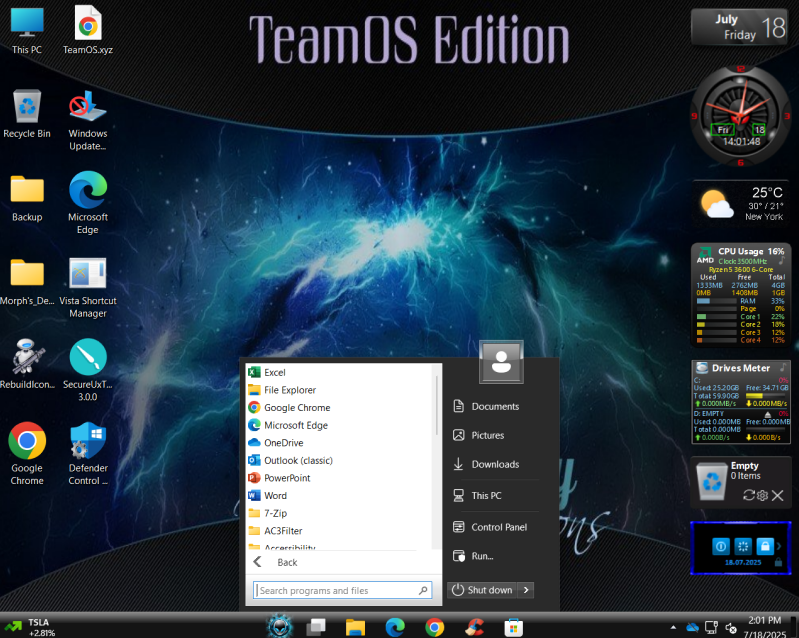Select Windows Update desktop shortcut

[88, 120]
